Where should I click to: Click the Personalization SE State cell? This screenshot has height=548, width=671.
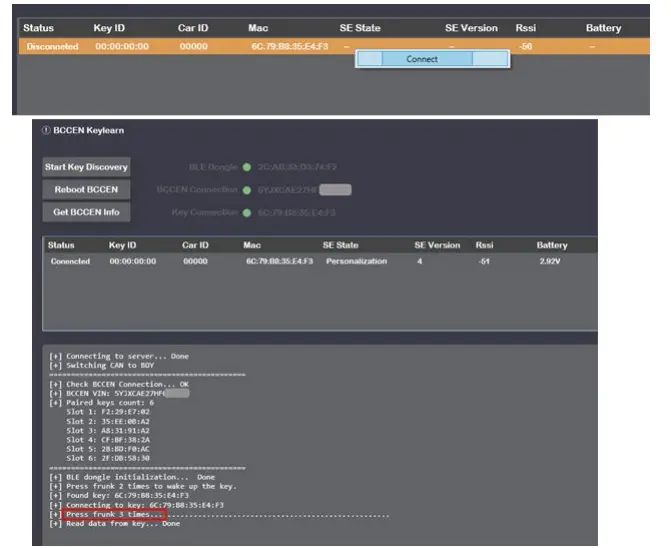356,261
